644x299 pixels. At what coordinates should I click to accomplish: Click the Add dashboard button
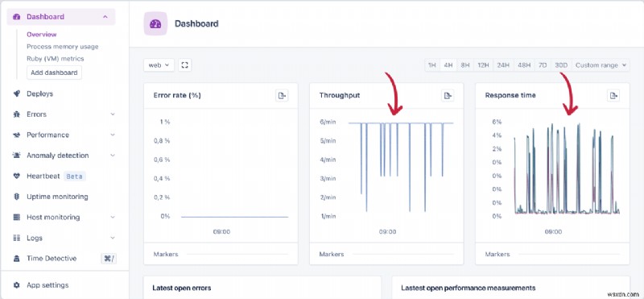point(54,73)
